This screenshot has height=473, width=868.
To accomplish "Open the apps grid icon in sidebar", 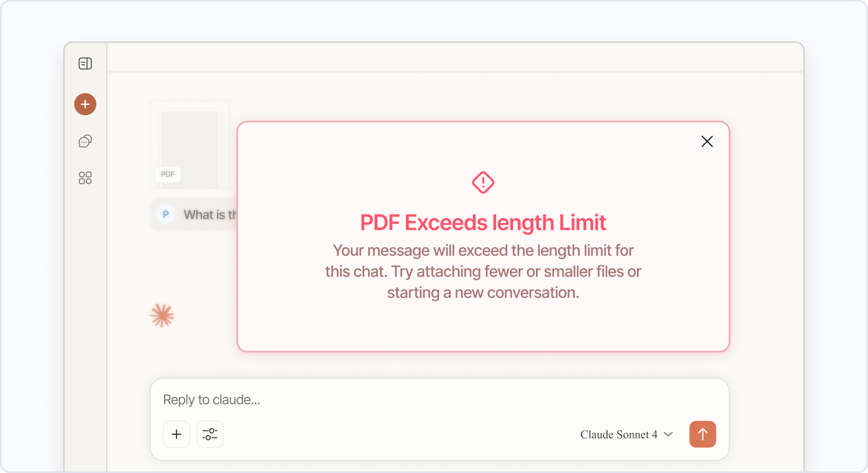I will tap(85, 178).
